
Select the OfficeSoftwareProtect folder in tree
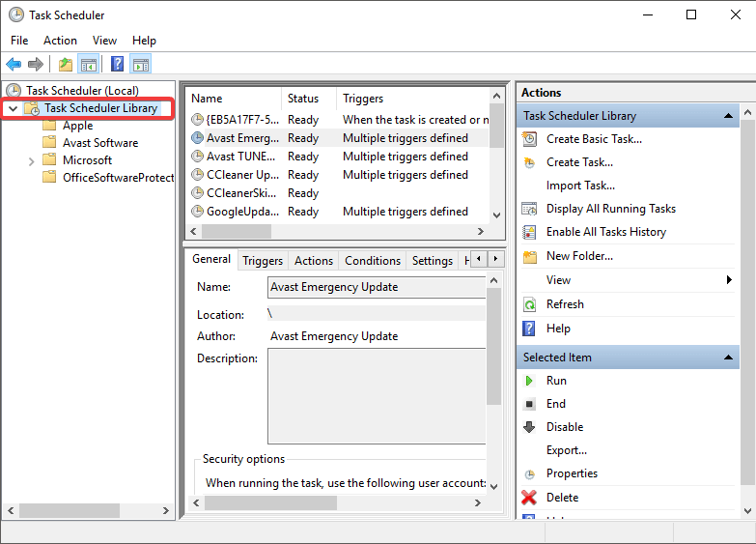click(118, 178)
